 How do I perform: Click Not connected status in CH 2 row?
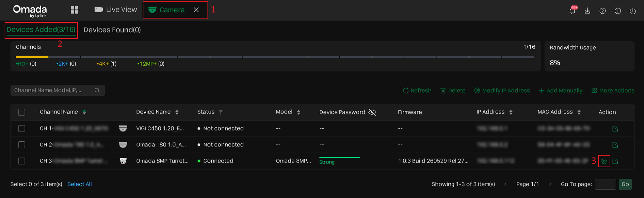click(x=221, y=145)
